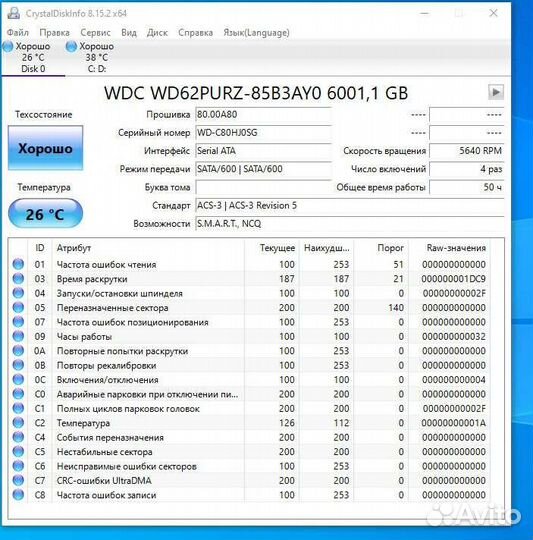This screenshot has height=540, width=533.
Task: Open the Диск menu
Action: (x=157, y=33)
